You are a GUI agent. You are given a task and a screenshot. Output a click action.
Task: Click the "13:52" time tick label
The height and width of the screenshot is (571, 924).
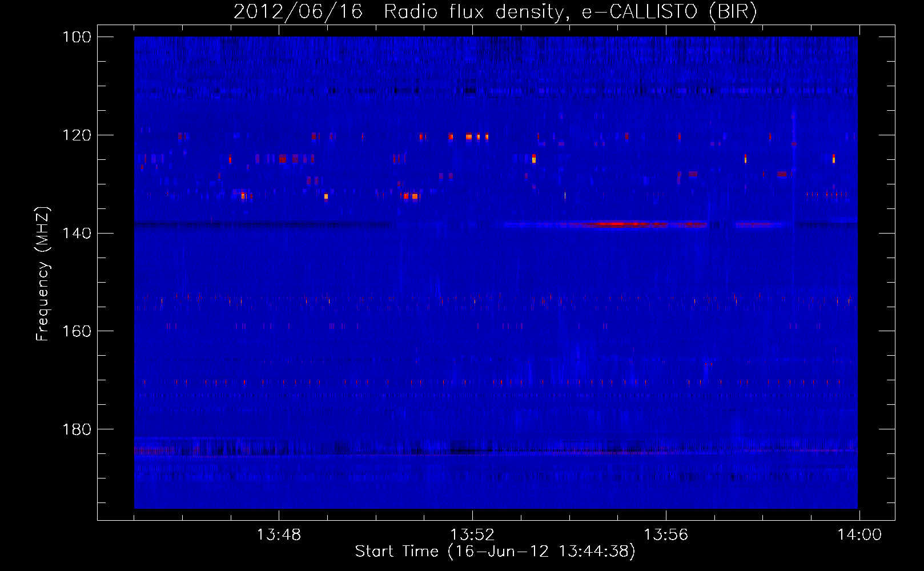[x=472, y=535]
